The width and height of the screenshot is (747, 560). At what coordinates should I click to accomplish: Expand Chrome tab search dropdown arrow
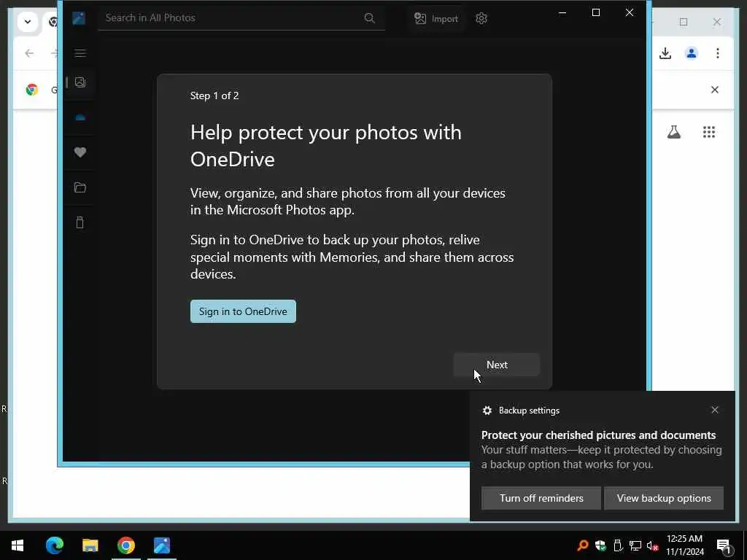[x=28, y=22]
